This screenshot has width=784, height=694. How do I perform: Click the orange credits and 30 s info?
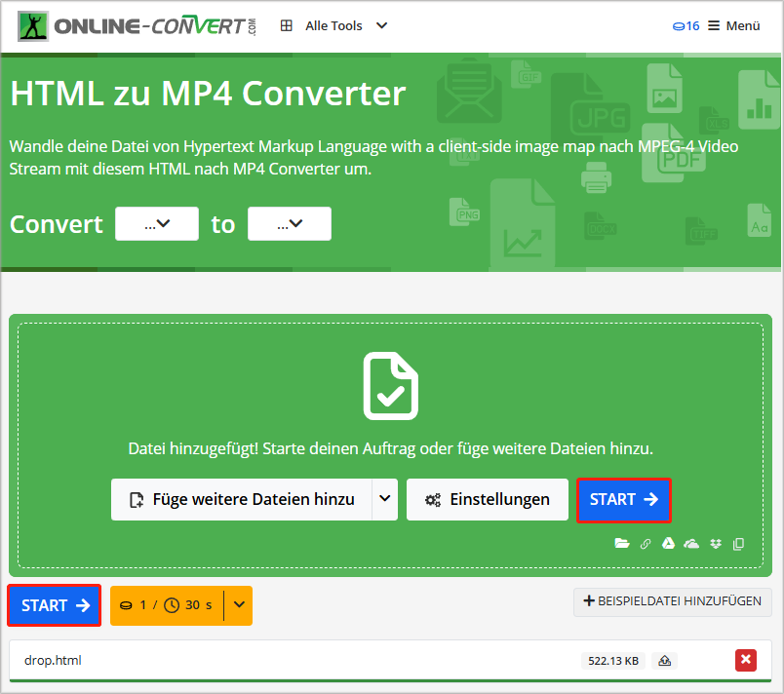167,605
